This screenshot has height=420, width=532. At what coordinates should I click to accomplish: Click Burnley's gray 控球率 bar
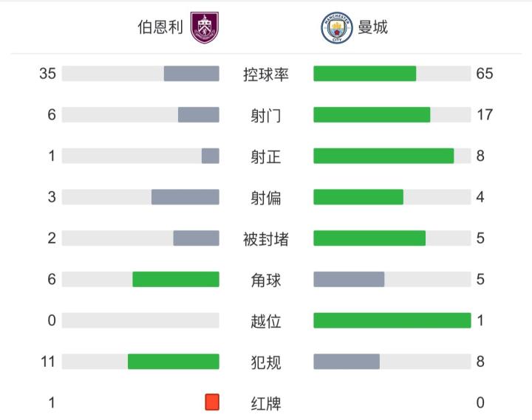click(191, 74)
